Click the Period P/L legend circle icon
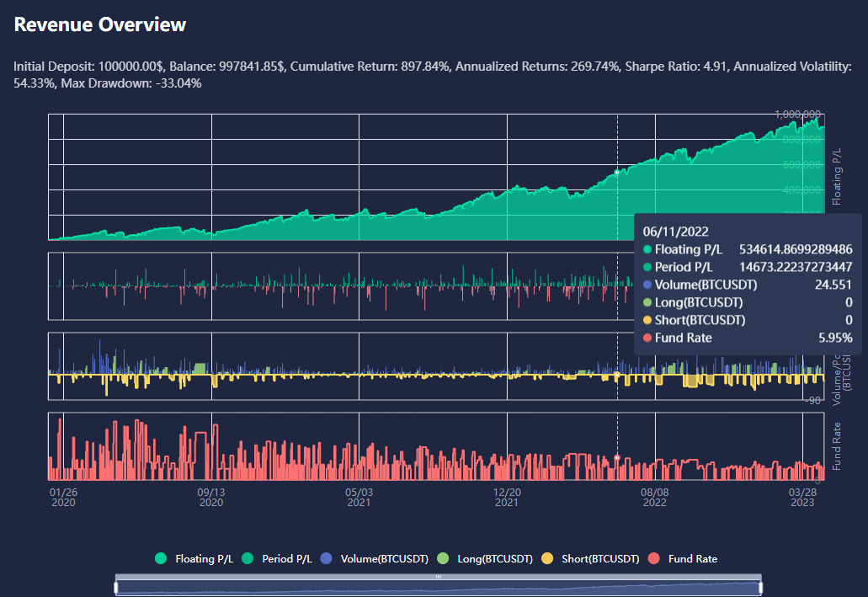 [248, 558]
